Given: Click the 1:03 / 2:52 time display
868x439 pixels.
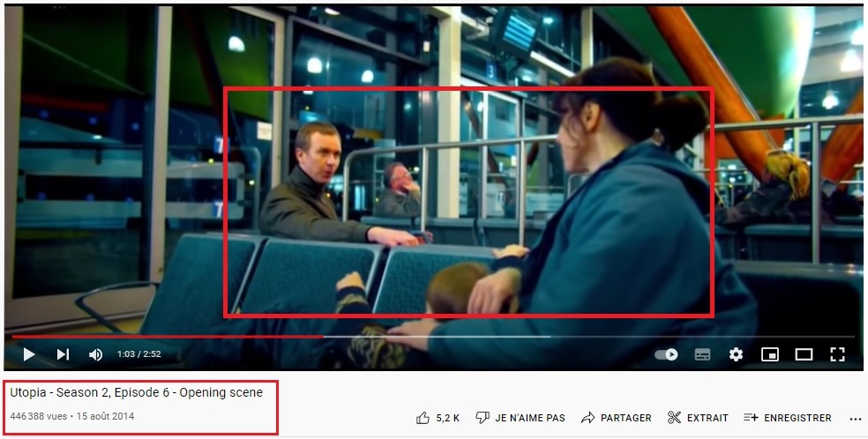Looking at the screenshot, I should click(x=139, y=354).
